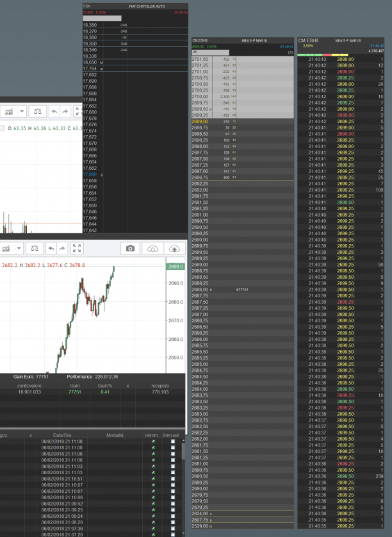
Task: Expand indicators dropdown arrow in lower 2699 chart
Action: [x=19, y=248]
